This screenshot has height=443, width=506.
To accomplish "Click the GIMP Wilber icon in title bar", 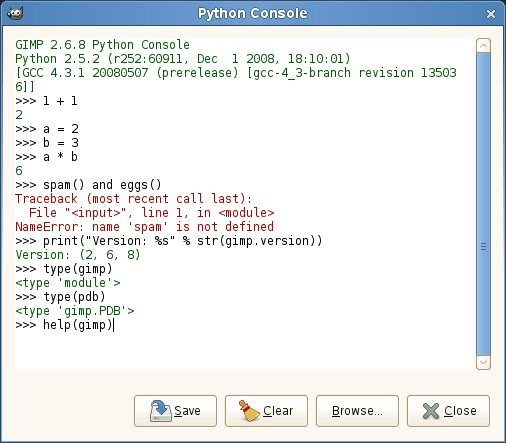I will (15, 13).
